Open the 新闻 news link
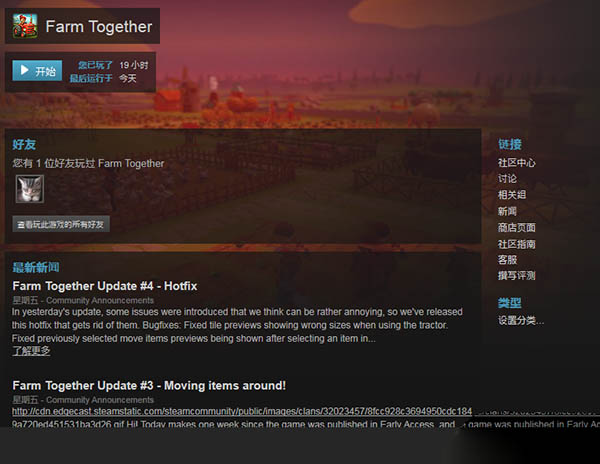 [507, 211]
